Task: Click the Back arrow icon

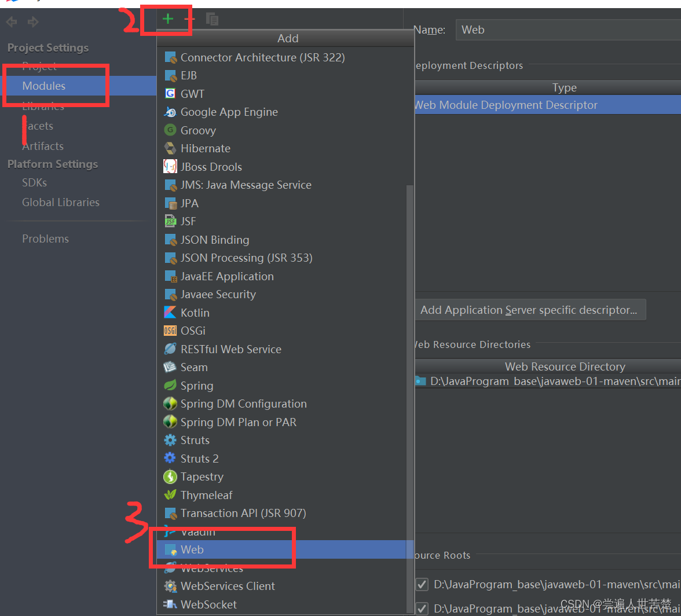Action: pos(12,21)
